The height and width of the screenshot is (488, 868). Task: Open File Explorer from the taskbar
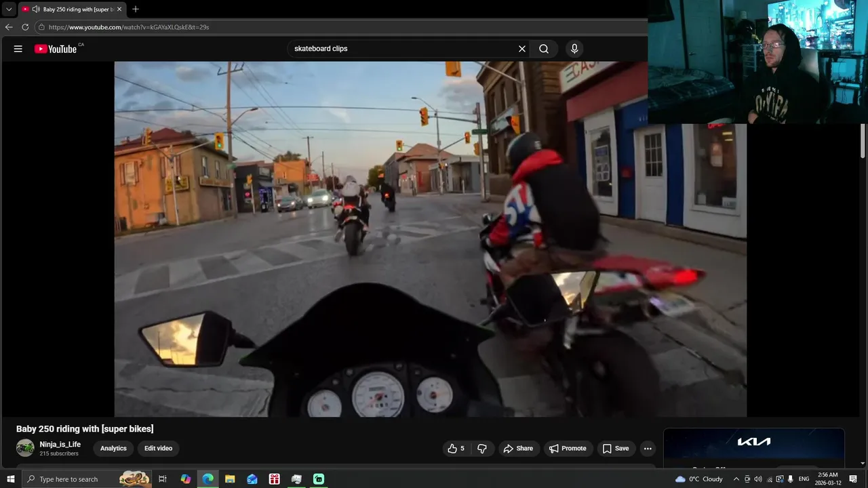(230, 479)
